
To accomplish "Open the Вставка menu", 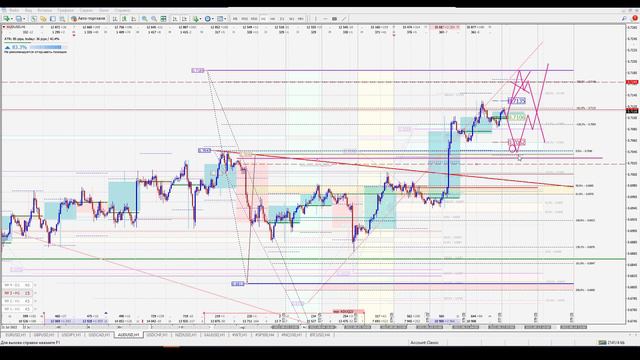I will click(44, 10).
